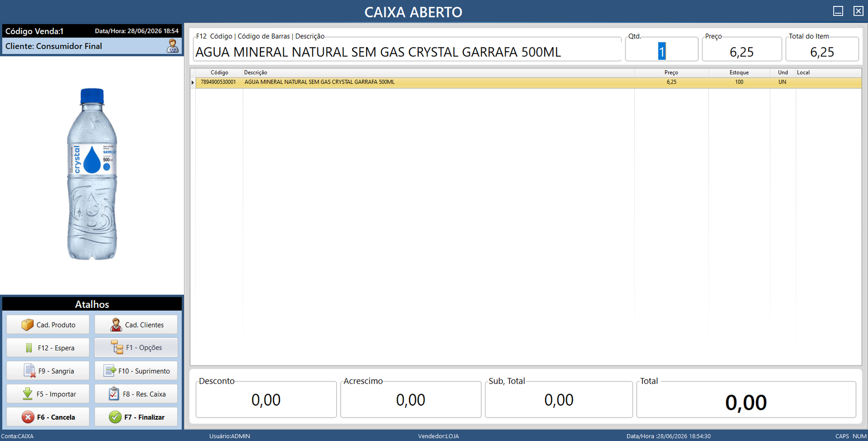Image resolution: width=868 pixels, height=441 pixels.
Task: Click the box icon on Cad. Produto
Action: tap(28, 325)
